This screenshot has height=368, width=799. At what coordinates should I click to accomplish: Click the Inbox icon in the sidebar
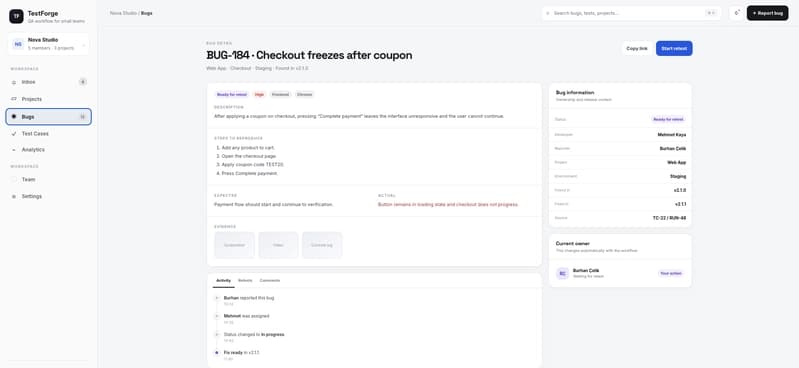14,82
